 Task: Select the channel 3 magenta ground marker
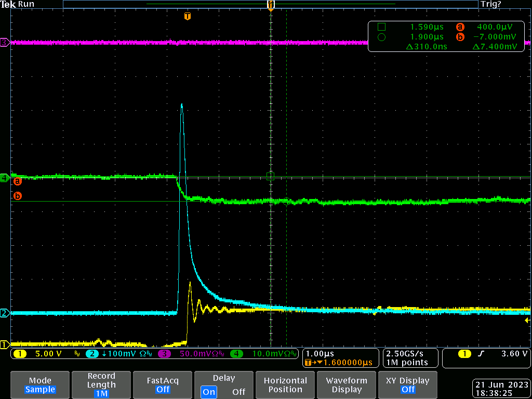(x=5, y=43)
